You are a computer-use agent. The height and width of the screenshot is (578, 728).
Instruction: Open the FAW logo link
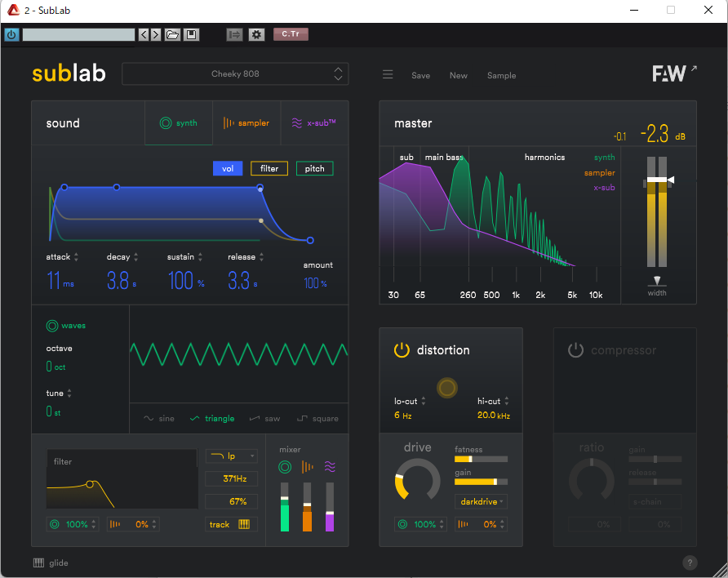(673, 73)
